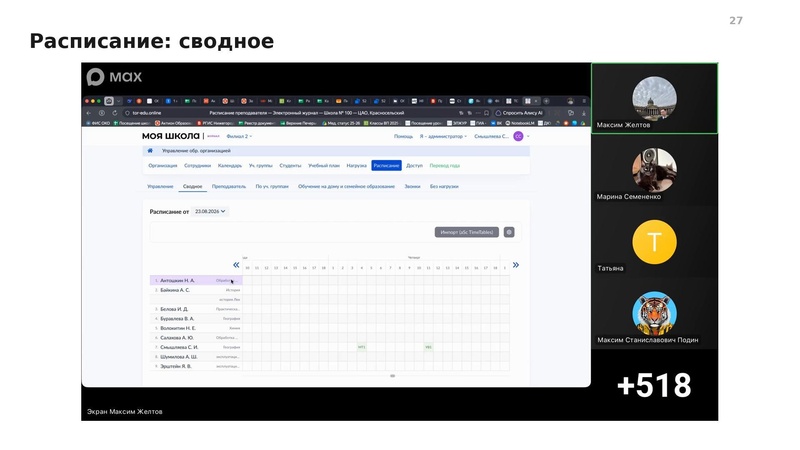Switch to the По уч. группам sub-tab
The width and height of the screenshot is (800, 450).
coord(272,186)
